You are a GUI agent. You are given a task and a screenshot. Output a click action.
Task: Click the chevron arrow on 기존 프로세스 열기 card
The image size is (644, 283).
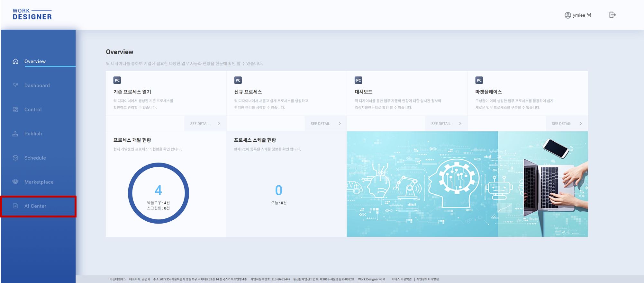point(219,124)
